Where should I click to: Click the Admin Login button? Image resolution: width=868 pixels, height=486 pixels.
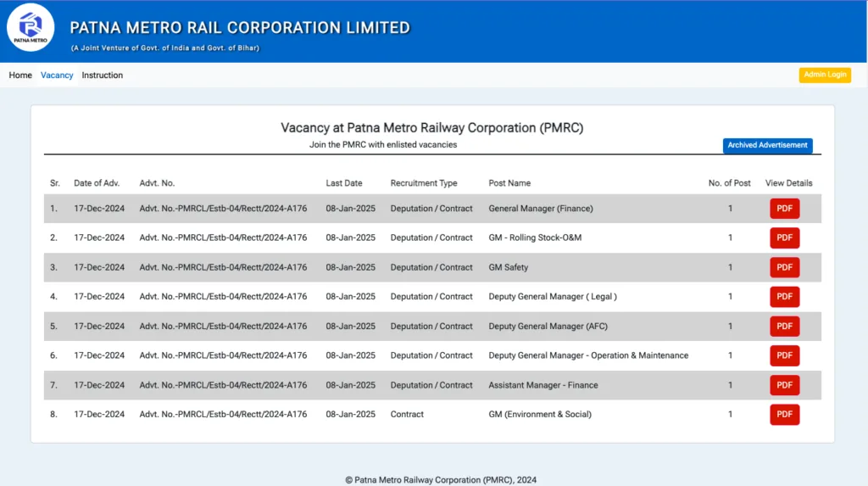tap(825, 75)
